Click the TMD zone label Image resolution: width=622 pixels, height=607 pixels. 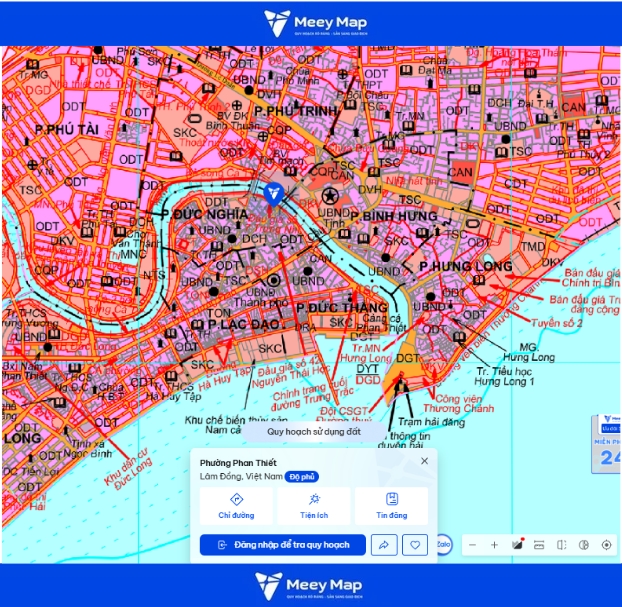(x=533, y=247)
